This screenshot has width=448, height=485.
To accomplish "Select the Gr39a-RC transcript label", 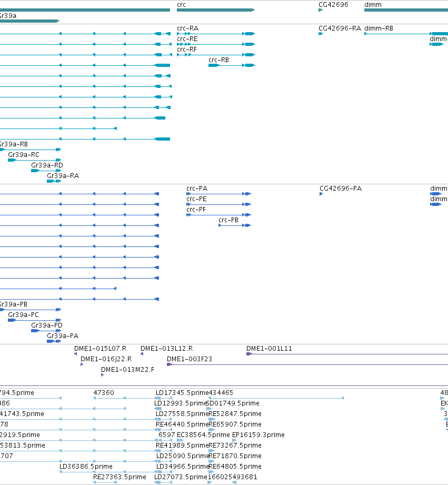I will point(24,155).
